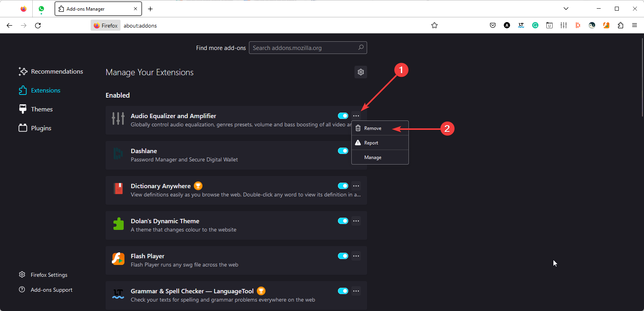644x311 pixels.
Task: Switch to the Extensions sidebar section
Action: pyautogui.click(x=39, y=90)
